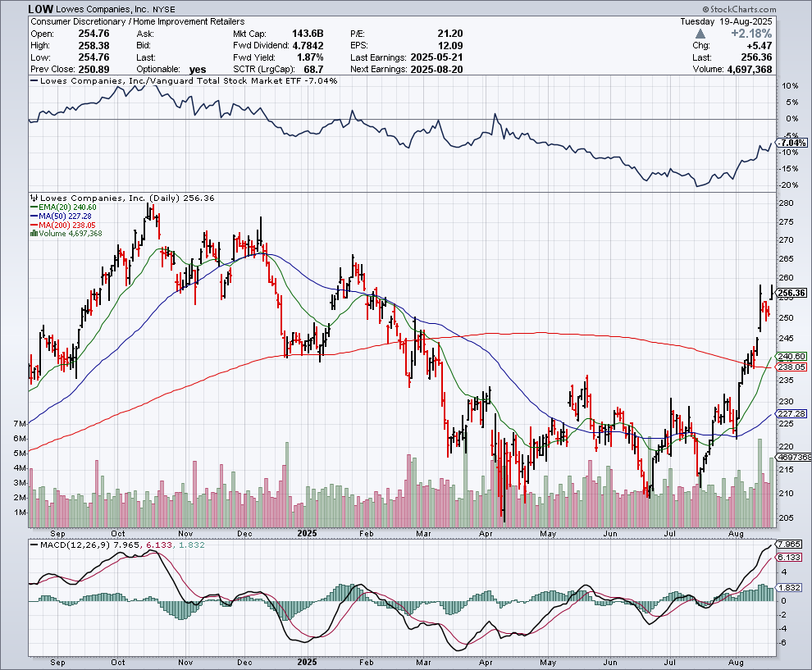Click the Fwd Dividend value 4.7842

point(308,46)
